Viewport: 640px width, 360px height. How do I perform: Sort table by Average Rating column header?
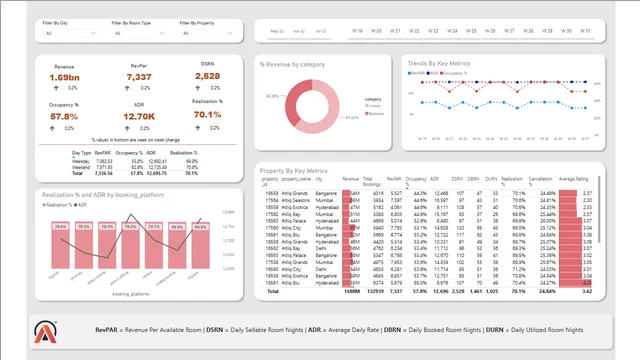pos(573,179)
